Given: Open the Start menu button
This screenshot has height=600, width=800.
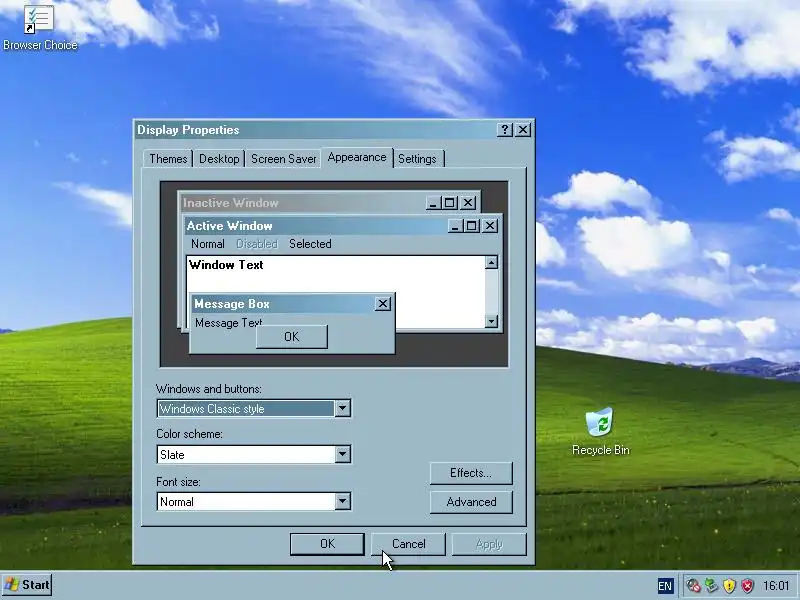Looking at the screenshot, I should [27, 585].
